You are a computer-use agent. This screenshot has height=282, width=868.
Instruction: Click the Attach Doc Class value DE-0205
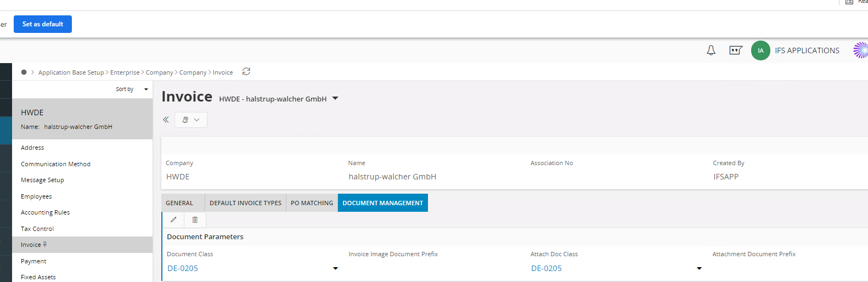click(x=546, y=268)
